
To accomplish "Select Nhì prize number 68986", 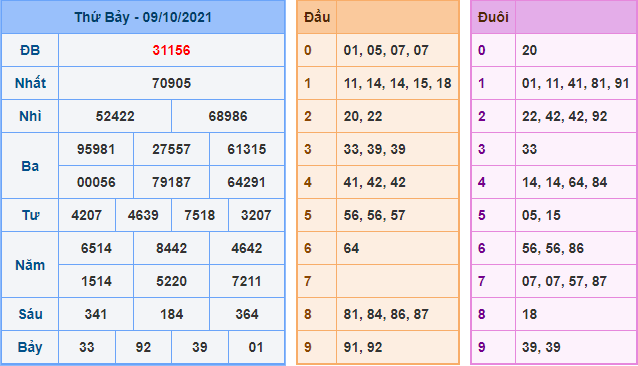I will coord(228,116).
